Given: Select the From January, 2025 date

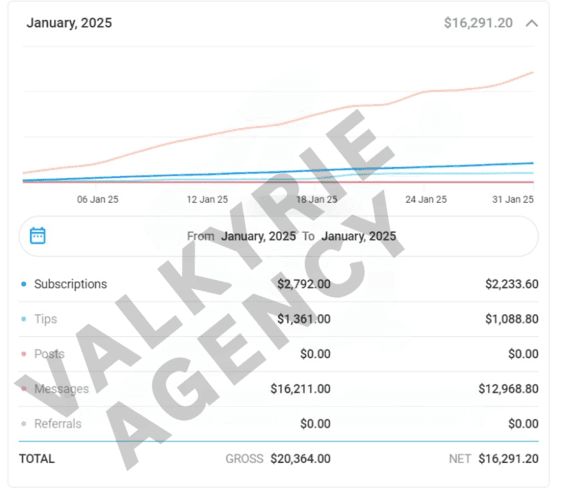Looking at the screenshot, I should point(258,236).
